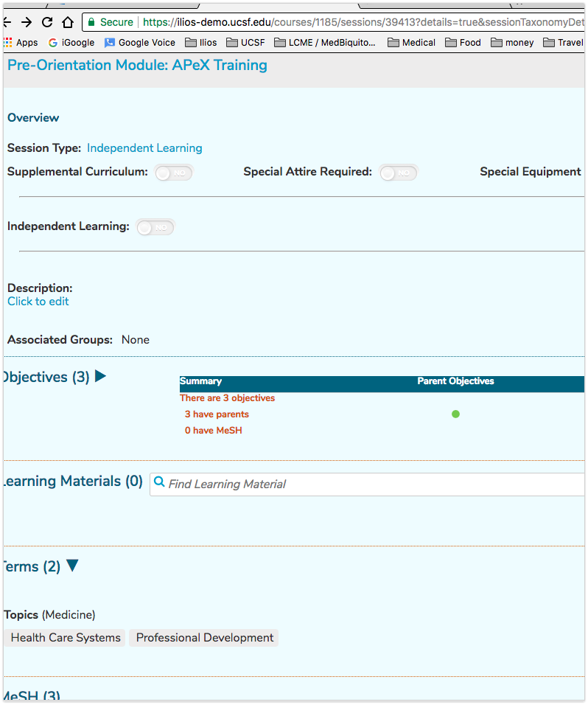Toggle Supplemental Curriculum switch
Screen dimensions: 588x705
174,173
